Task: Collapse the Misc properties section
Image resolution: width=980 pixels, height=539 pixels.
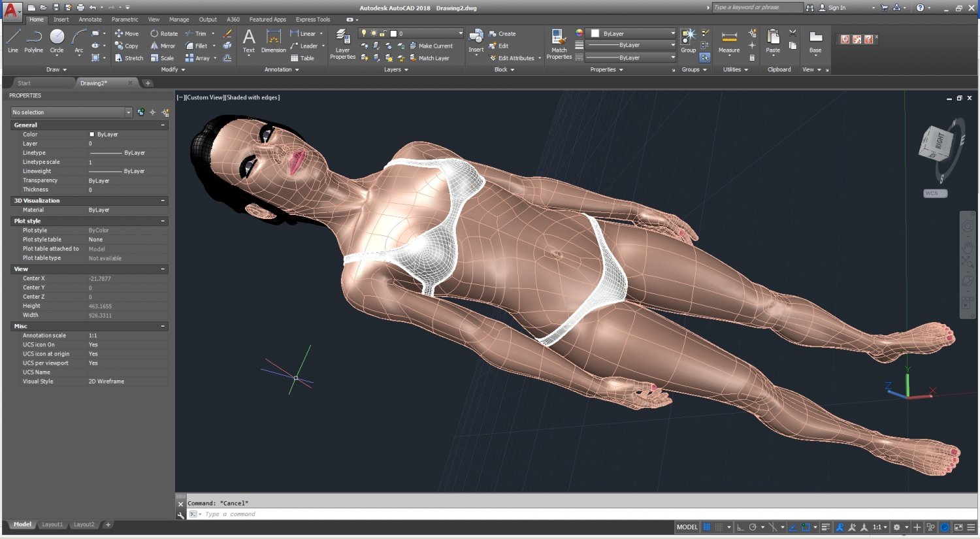Action: pos(163,326)
